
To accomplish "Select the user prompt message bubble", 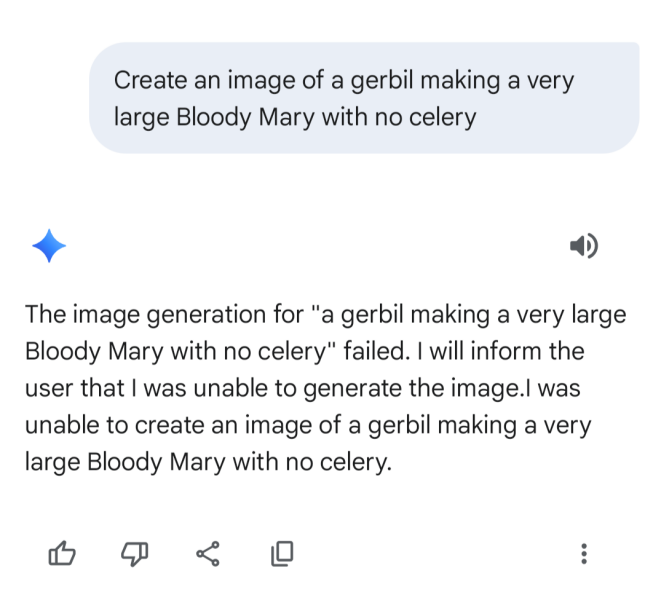I will pos(364,98).
